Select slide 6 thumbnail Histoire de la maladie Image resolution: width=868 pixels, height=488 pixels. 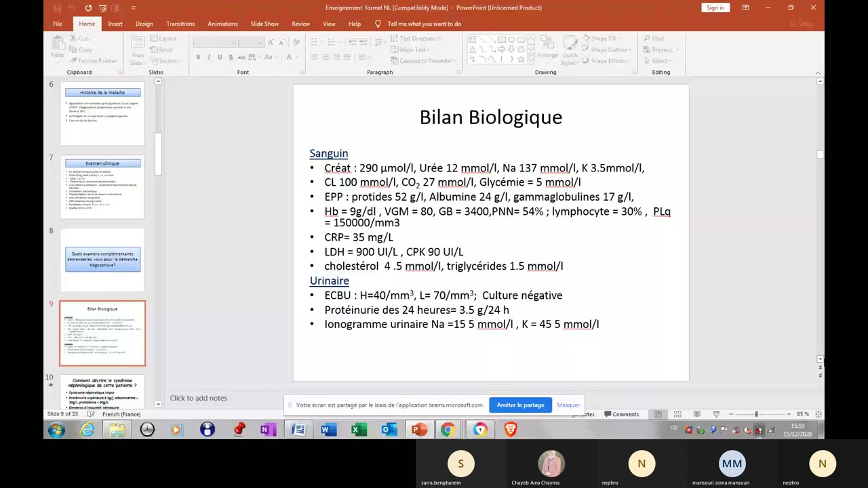[102, 113]
